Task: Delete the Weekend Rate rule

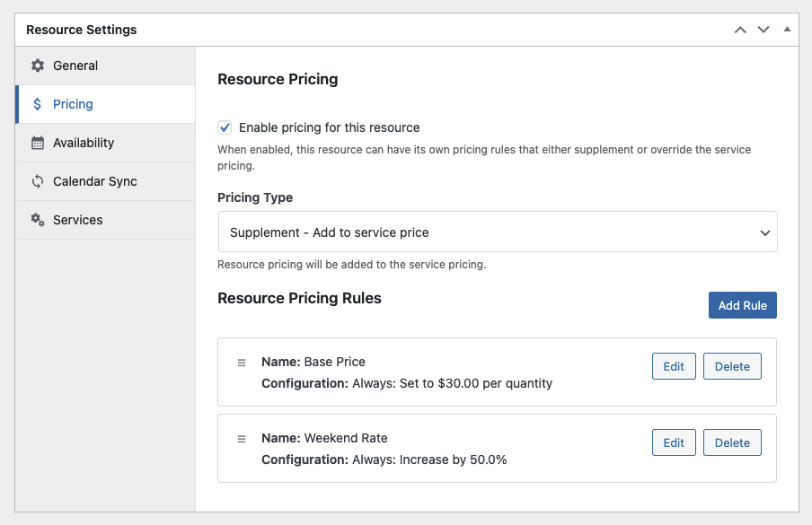Action: click(732, 442)
